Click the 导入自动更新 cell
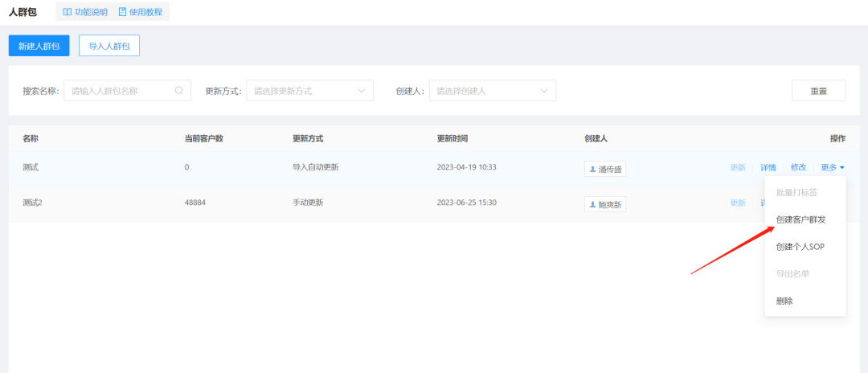868x373 pixels. coord(316,167)
